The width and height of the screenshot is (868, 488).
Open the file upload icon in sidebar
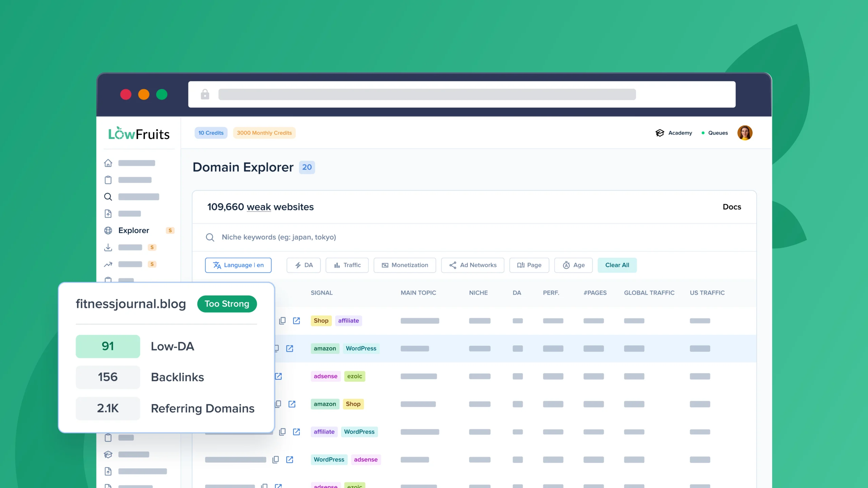108,213
